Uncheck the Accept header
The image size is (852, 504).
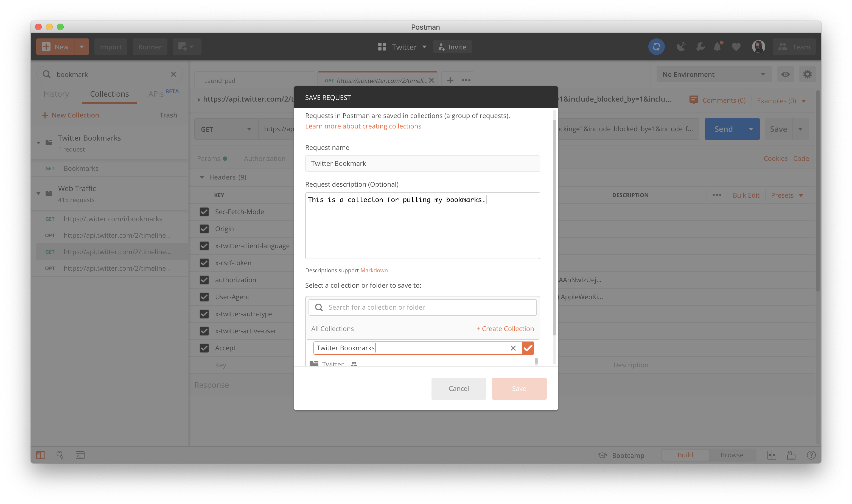pos(204,348)
